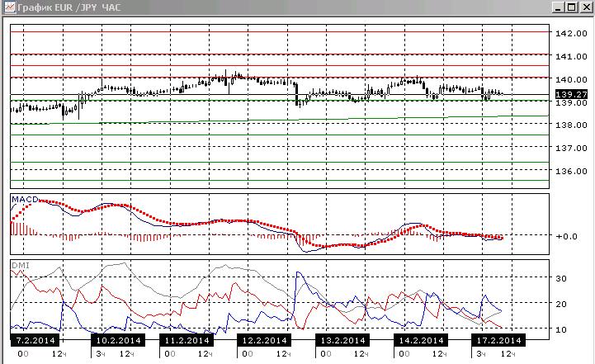Screen dimensions: 595x364
Task: Select the 13.2.2014 date marker
Action: pyautogui.click(x=342, y=340)
